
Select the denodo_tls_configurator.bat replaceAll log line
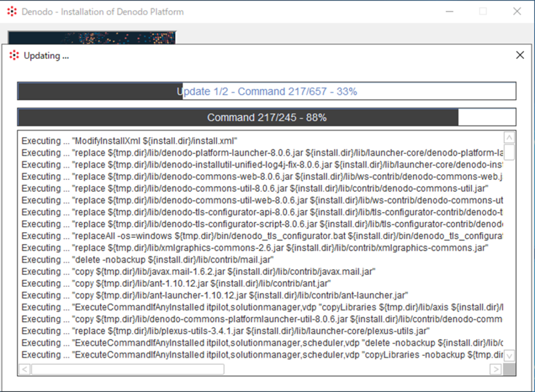pos(261,236)
